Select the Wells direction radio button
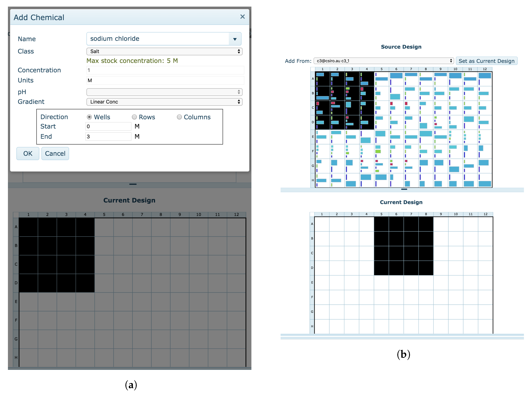This screenshot has height=394, width=532. (89, 117)
